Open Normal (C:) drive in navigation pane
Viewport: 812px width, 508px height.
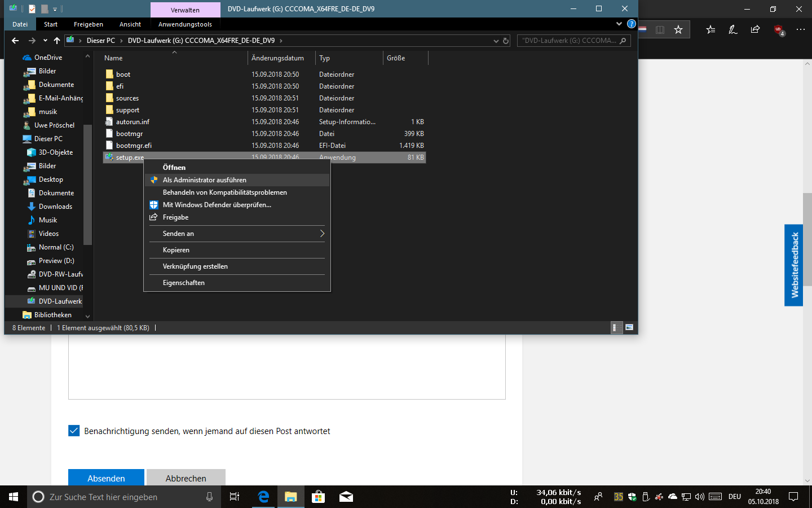(56, 247)
